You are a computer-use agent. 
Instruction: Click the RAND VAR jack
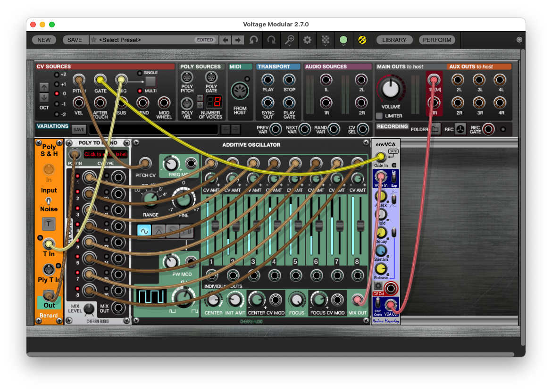click(x=334, y=129)
